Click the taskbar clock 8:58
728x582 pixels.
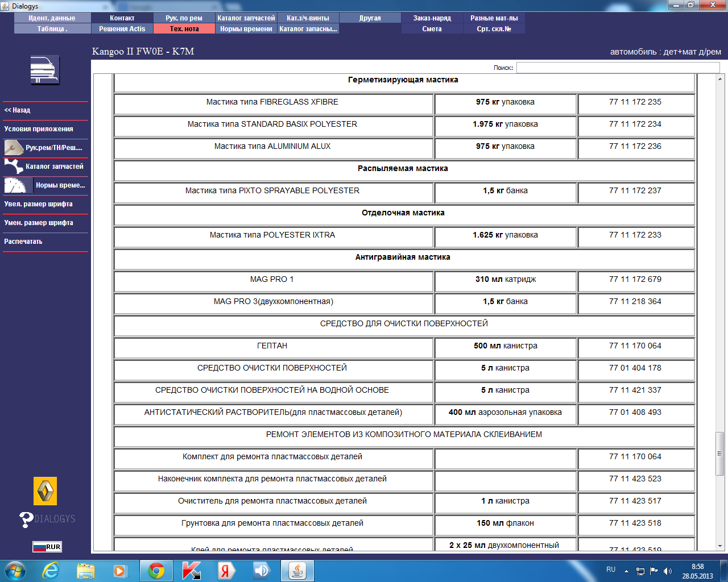point(698,567)
